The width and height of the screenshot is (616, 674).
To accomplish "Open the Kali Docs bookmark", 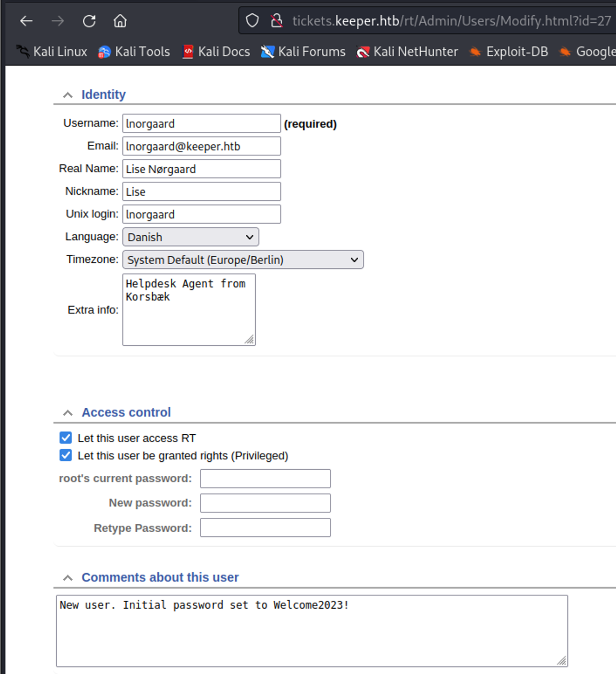I will click(216, 52).
